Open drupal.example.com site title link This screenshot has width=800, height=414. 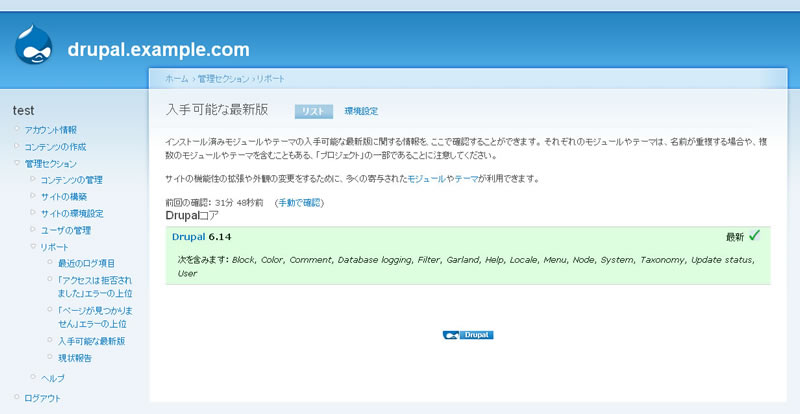(159, 50)
